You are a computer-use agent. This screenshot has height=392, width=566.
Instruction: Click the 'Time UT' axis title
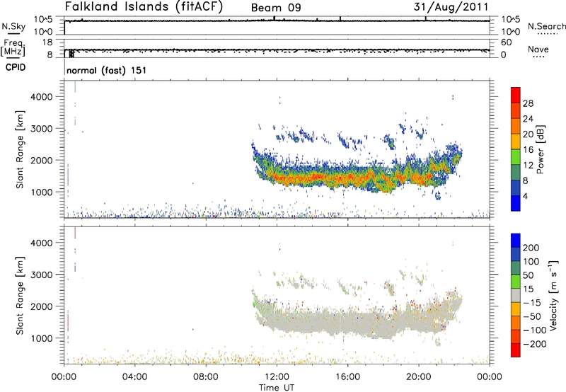[277, 388]
